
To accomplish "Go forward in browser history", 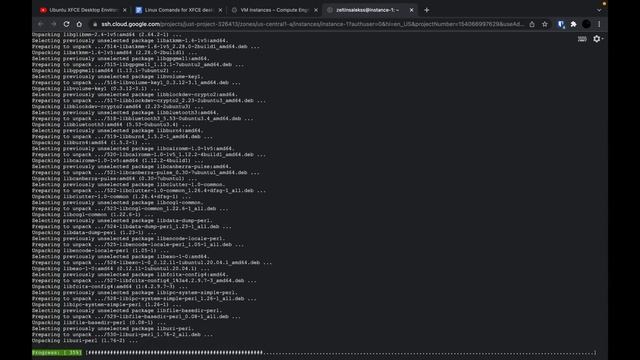I will pos(53,24).
